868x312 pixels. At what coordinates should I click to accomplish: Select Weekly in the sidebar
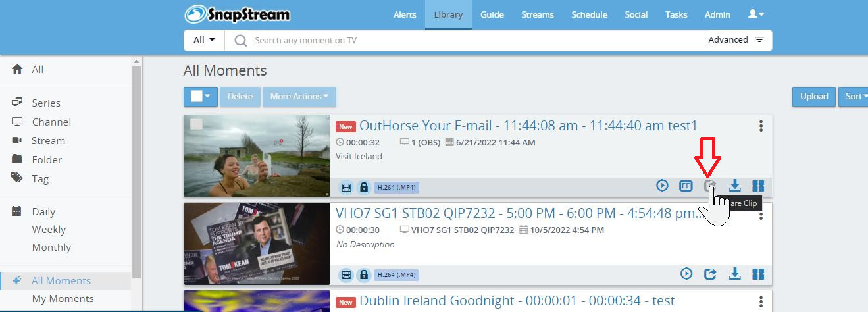49,229
